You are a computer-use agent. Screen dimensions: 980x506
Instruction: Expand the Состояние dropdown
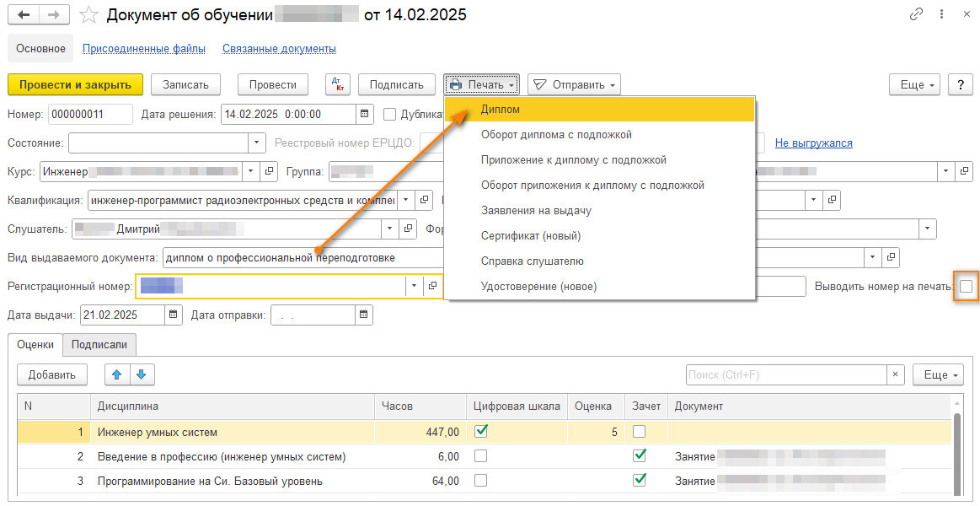[256, 143]
